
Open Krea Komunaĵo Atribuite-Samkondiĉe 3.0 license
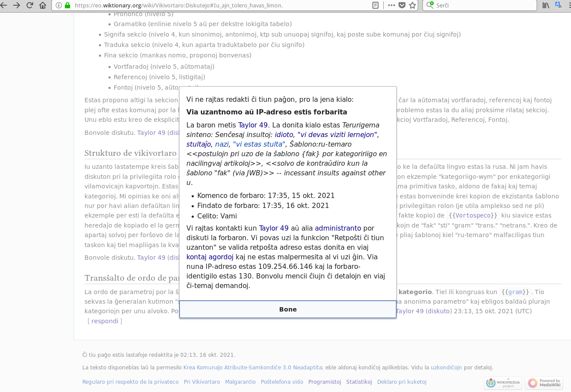pyautogui.click(x=253, y=368)
